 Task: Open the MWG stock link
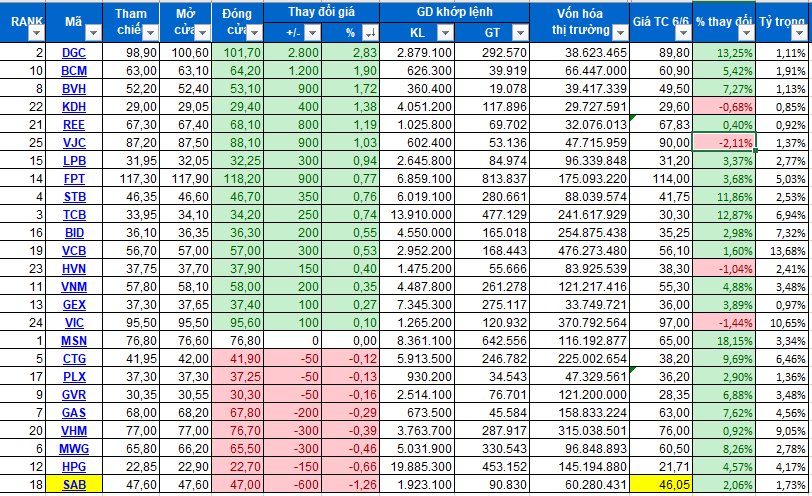tap(74, 449)
